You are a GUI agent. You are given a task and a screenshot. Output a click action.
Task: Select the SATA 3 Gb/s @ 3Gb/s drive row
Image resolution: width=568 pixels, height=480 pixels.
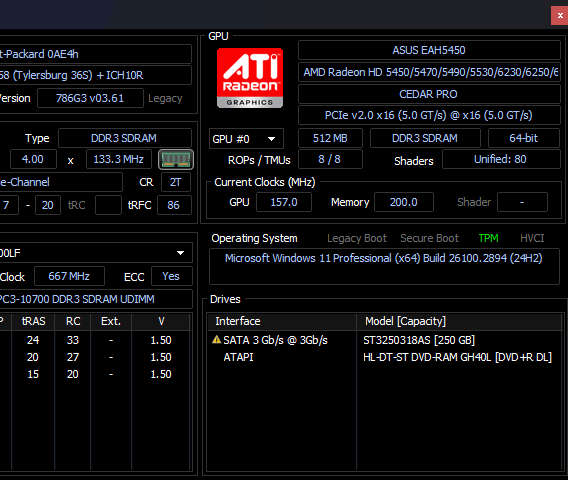(384, 340)
